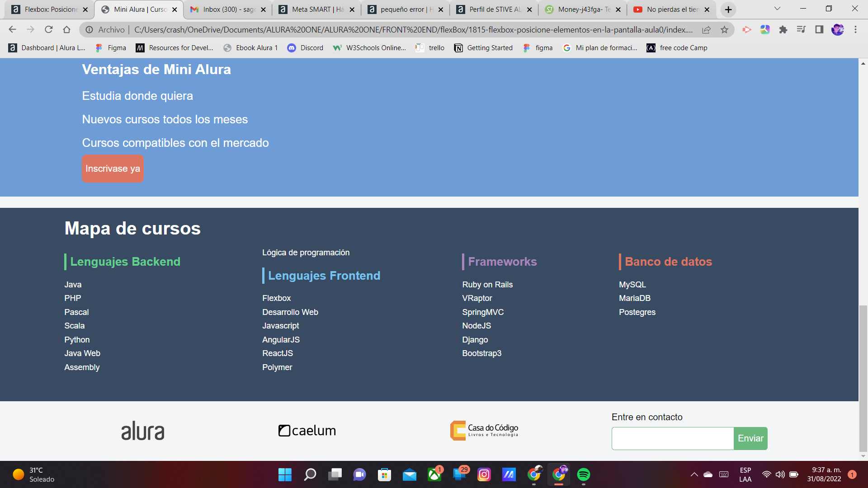This screenshot has height=488, width=868.
Task: Toggle the browser side panel icon
Action: pos(819,30)
